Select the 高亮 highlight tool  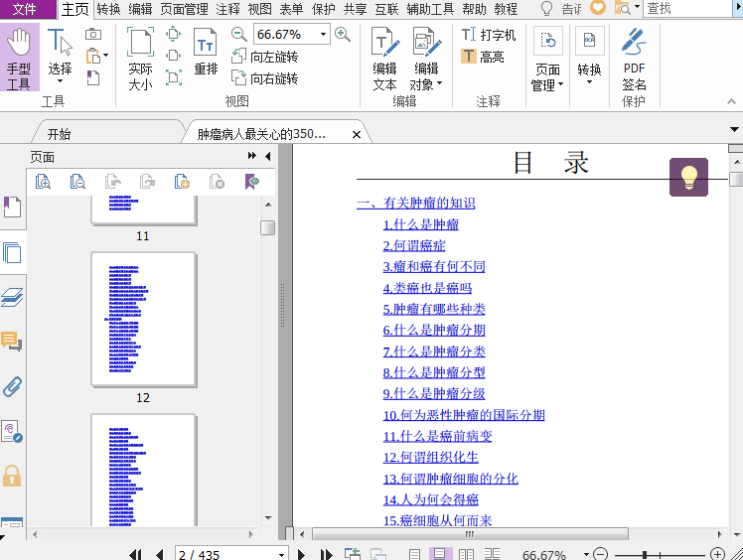pyautogui.click(x=483, y=57)
